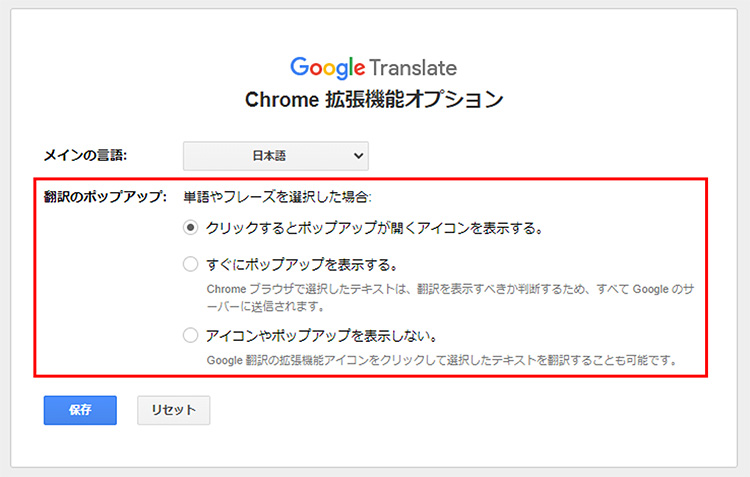The height and width of the screenshot is (477, 750).
Task: Select radio for クリックするとポップアップが開くアイコンを表示する
Action: (x=190, y=228)
